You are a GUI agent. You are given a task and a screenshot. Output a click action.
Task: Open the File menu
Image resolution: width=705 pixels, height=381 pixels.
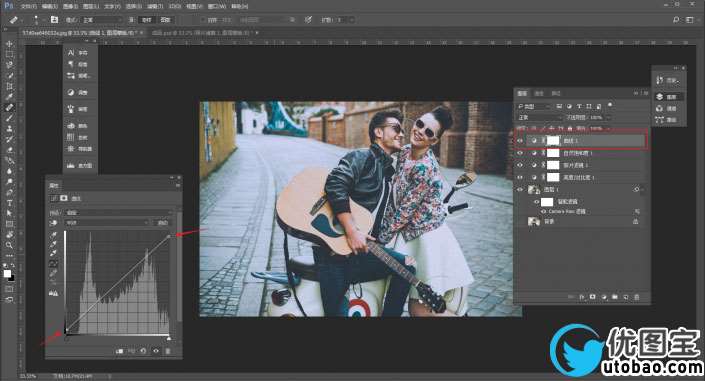tap(28, 6)
